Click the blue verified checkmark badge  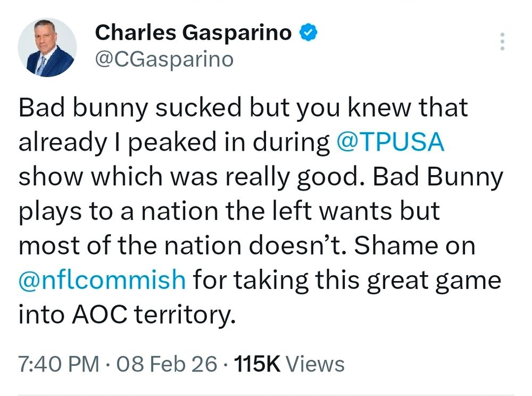click(x=309, y=33)
